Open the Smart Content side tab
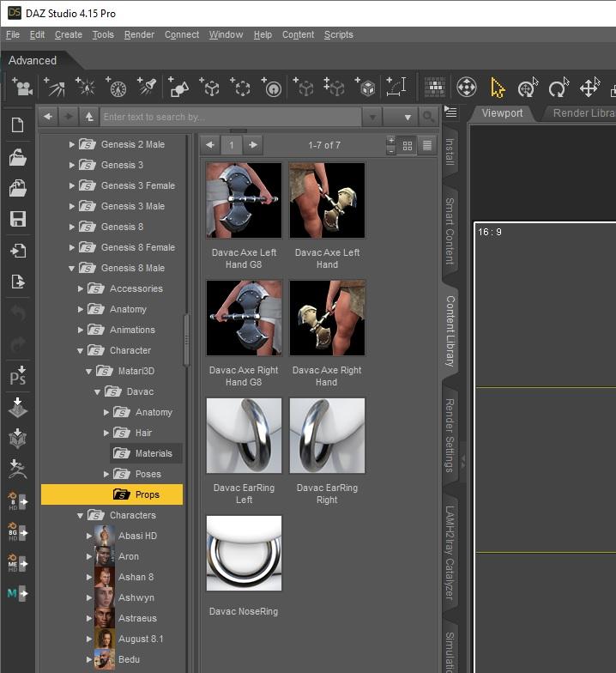 coord(450,231)
